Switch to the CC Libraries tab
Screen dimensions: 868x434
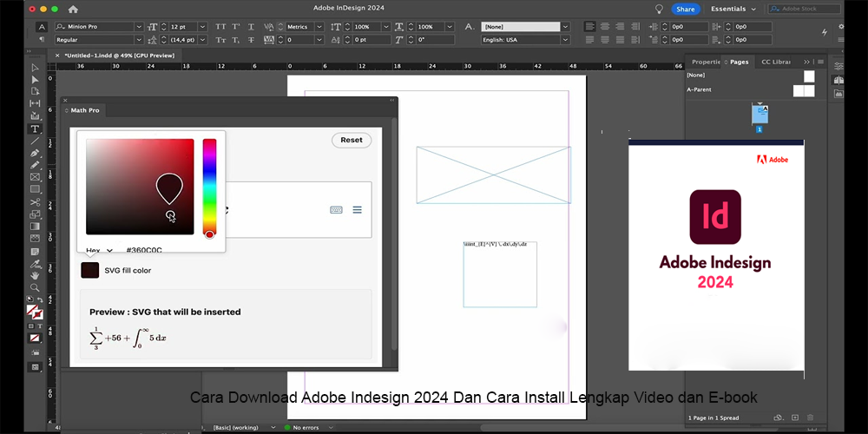click(775, 62)
